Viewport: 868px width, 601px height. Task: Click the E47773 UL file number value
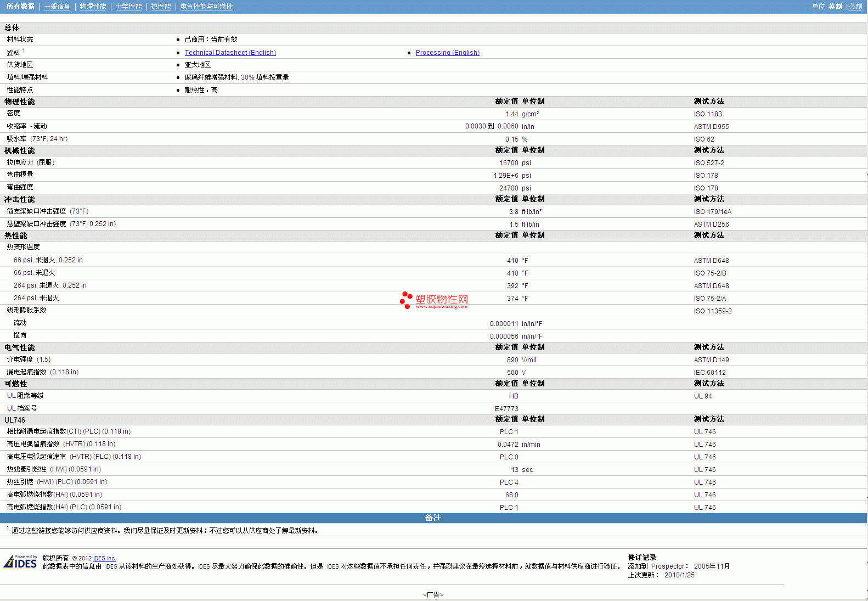point(506,409)
